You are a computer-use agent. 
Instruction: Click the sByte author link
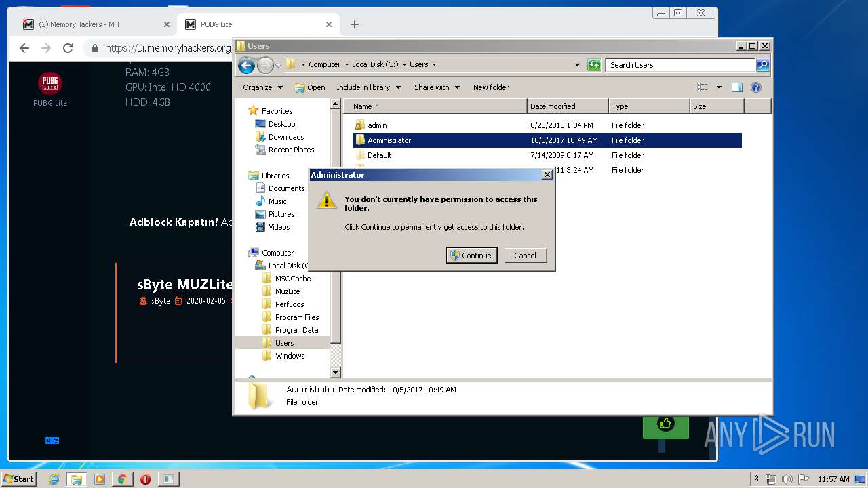click(161, 301)
